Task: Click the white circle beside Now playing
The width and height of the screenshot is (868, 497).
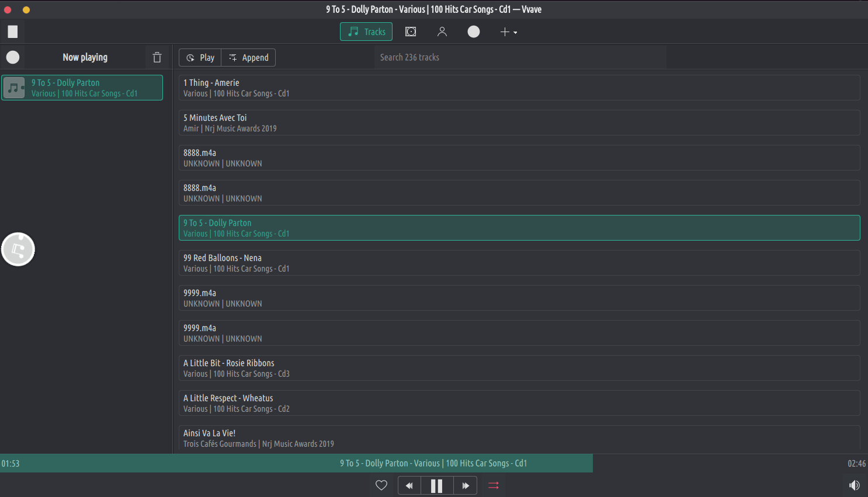Action: point(13,57)
